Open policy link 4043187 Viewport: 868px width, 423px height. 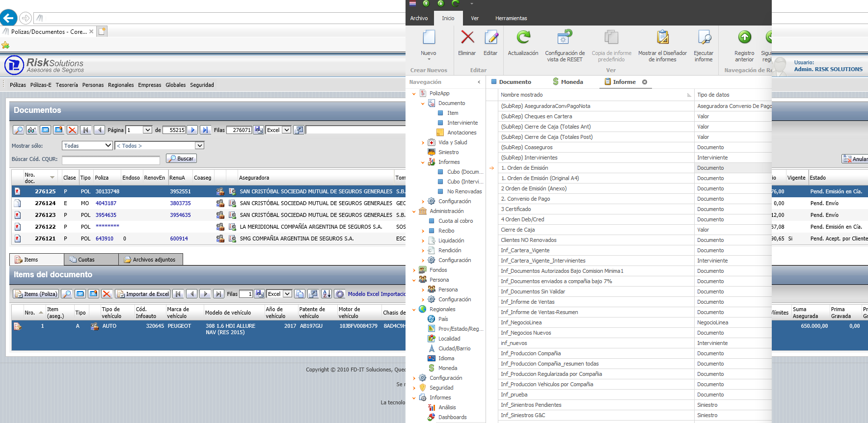click(x=106, y=203)
